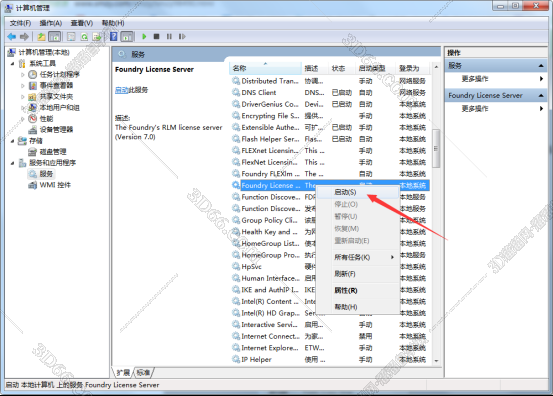The image size is (553, 396).
Task: Select the Encrypting File S... service row
Action: (x=330, y=116)
